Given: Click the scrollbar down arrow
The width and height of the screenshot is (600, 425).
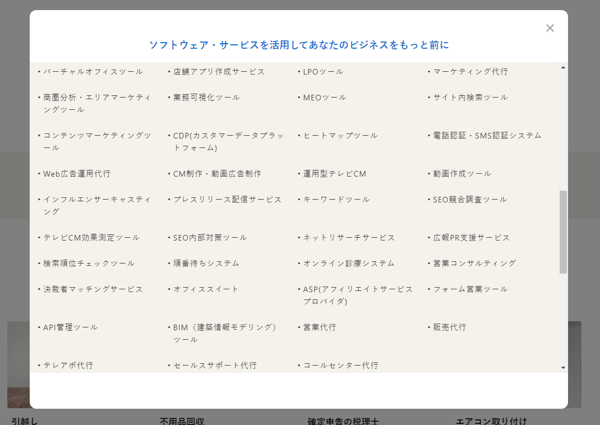Looking at the screenshot, I should pos(563,368).
